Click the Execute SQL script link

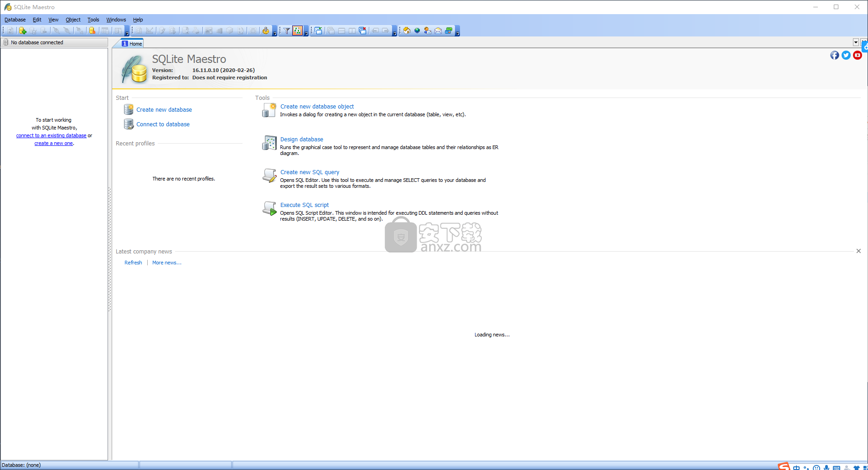pyautogui.click(x=305, y=205)
